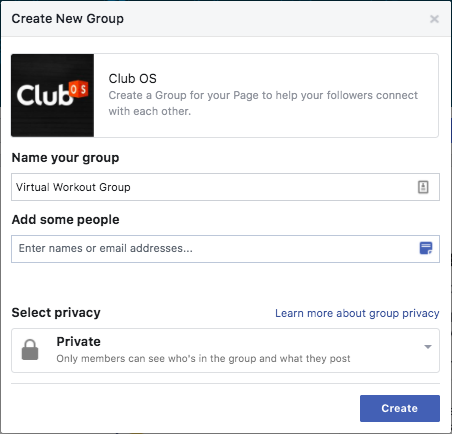Click the Club OS logo thumbnail
Screen dimensions: 452x434
(52, 95)
